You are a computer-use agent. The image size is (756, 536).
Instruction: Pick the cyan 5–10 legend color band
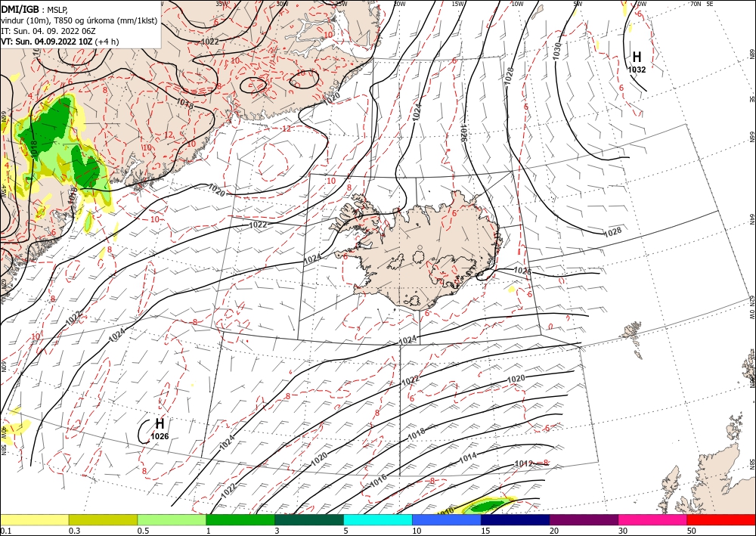tap(378, 519)
